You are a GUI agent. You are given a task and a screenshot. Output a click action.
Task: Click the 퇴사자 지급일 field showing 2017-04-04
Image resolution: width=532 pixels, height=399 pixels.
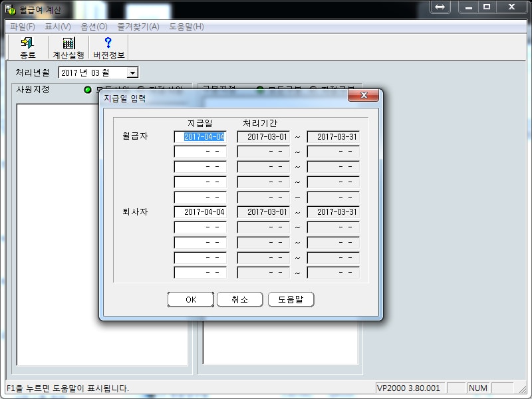(200, 212)
